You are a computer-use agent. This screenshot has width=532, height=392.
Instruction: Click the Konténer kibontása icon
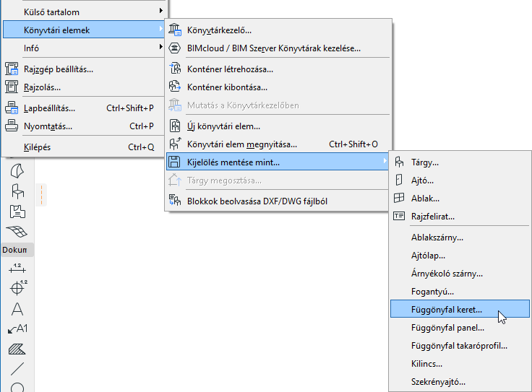click(175, 87)
